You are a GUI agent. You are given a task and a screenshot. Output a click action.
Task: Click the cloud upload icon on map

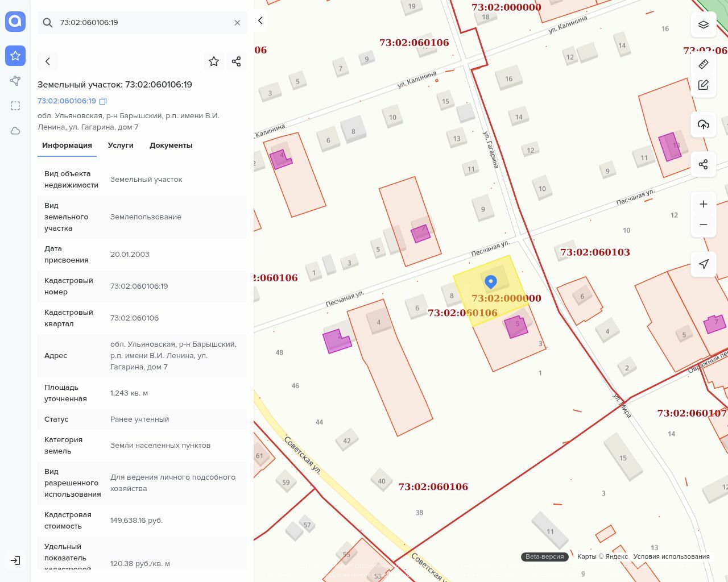pyautogui.click(x=703, y=124)
